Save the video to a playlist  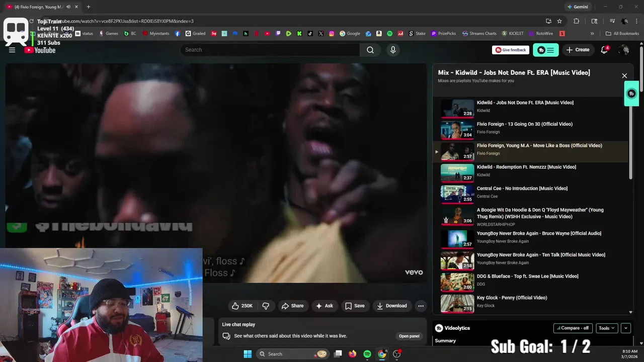click(355, 306)
